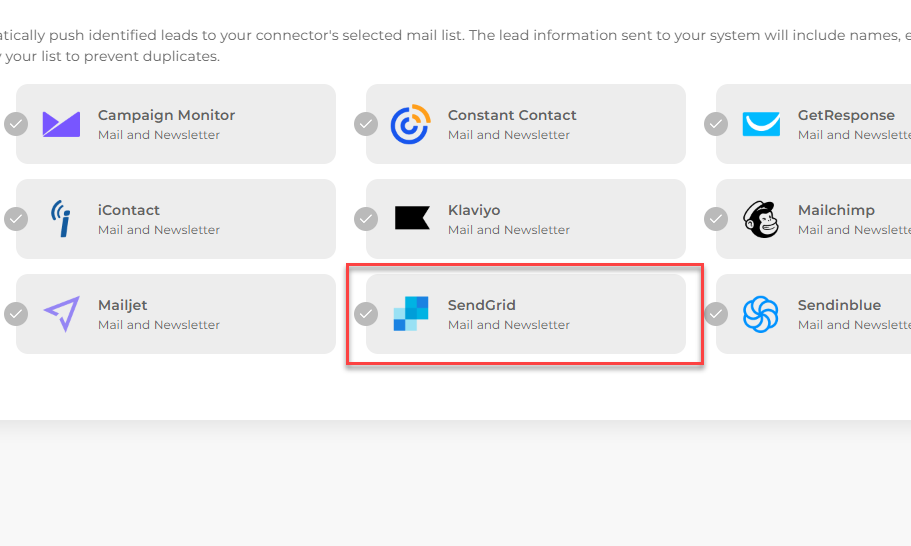Viewport: 911px width, 546px height.
Task: Click the Mailchimp monkey logo
Action: click(761, 220)
